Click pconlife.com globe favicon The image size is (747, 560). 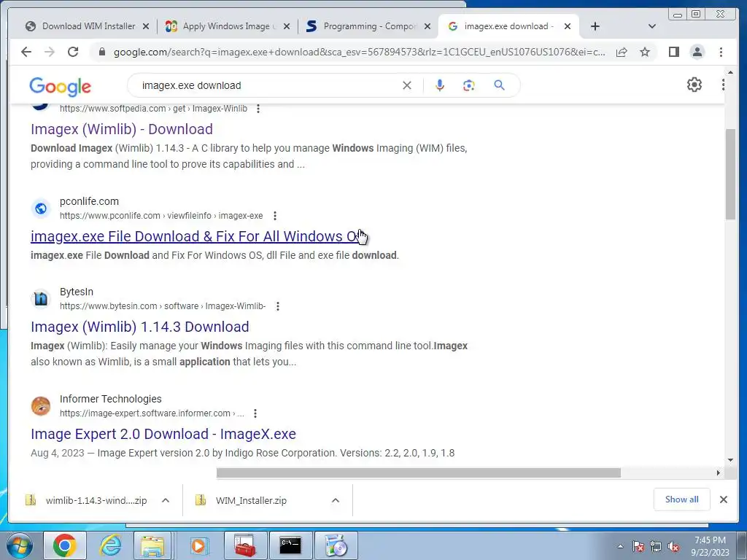[41, 209]
